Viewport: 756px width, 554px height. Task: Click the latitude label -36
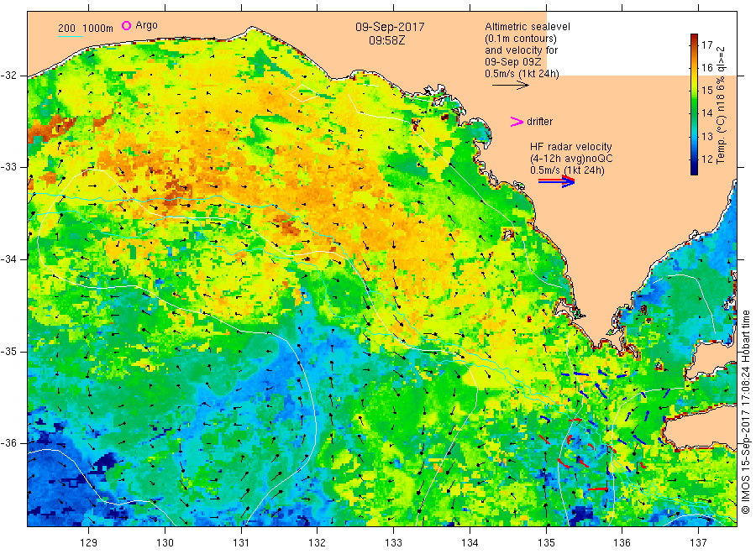click(8, 442)
